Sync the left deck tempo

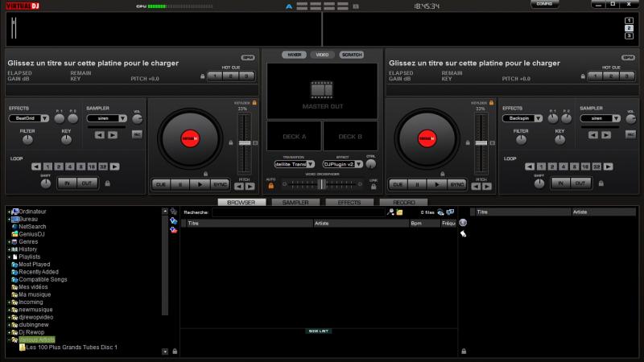220,185
